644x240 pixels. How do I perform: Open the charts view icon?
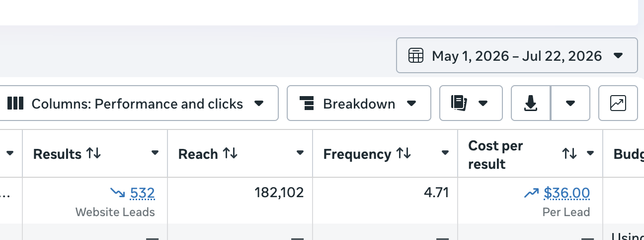(618, 103)
